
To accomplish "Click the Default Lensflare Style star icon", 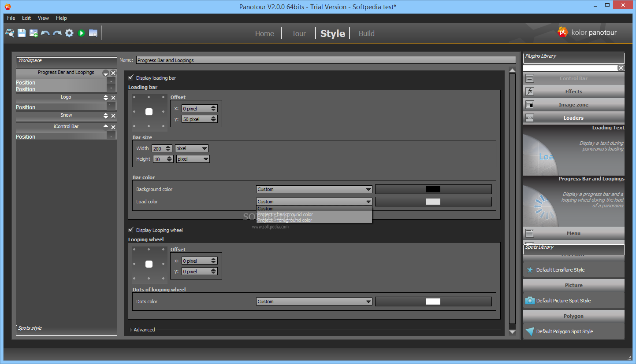I will pos(530,270).
